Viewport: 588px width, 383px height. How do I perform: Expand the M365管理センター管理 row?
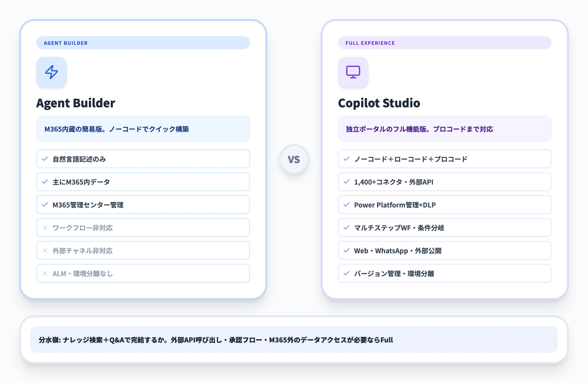tap(143, 205)
